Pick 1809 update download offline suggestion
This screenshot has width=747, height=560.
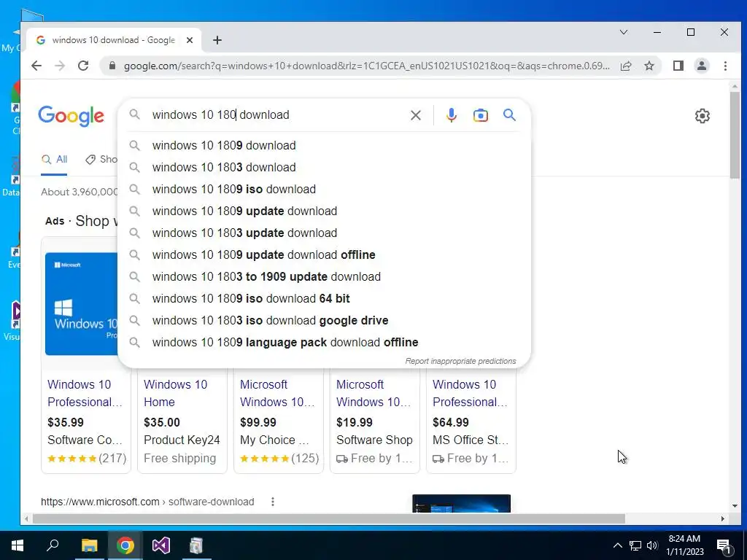pos(324,254)
